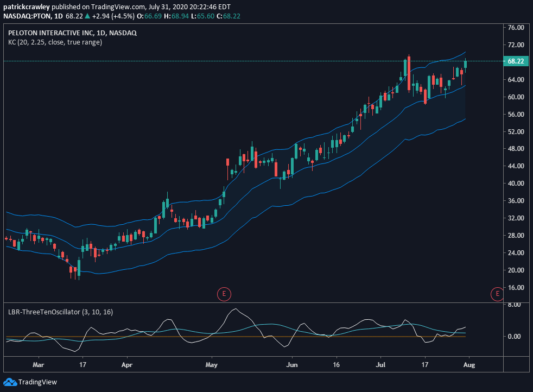Click the 48.00 price axis label
This screenshot has height=392, width=533.
tap(516, 149)
